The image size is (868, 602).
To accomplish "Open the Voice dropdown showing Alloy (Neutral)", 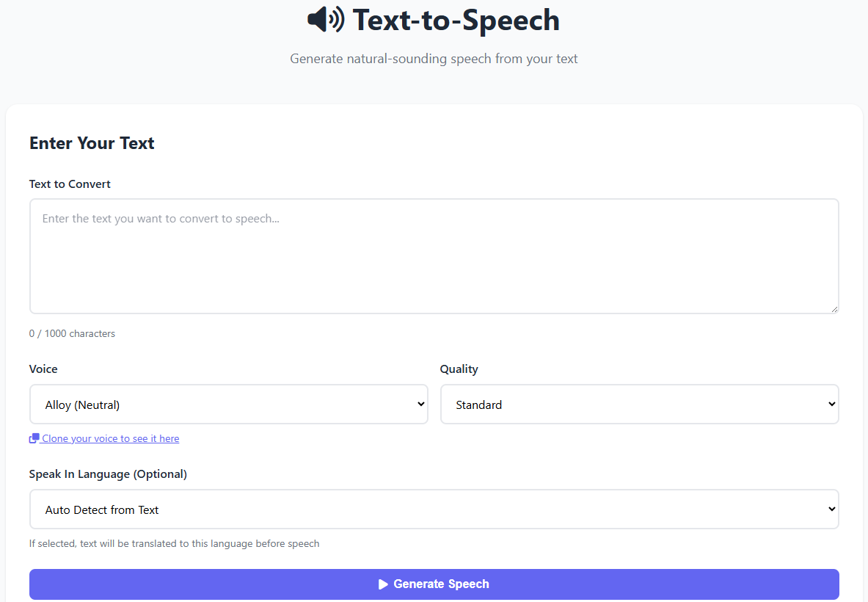I will (228, 405).
